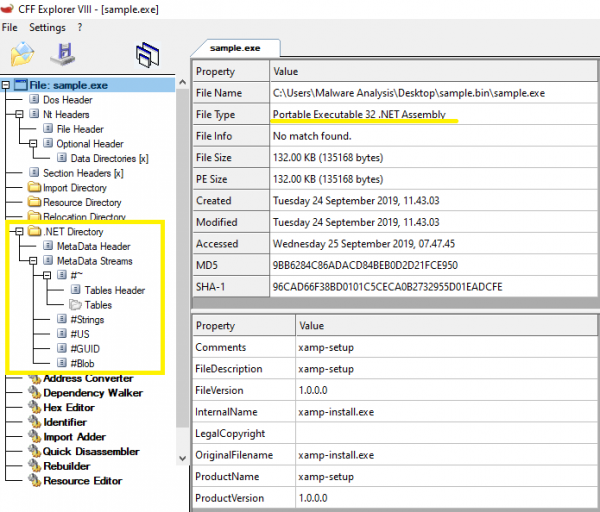The width and height of the screenshot is (600, 512).
Task: Collapse the Nt Headers tree node
Action: pos(20,115)
